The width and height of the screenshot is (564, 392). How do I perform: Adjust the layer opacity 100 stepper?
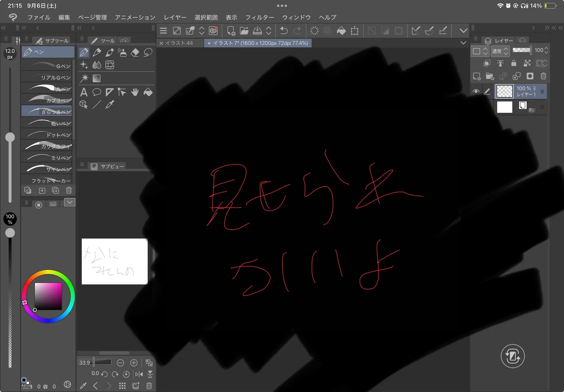coord(547,50)
